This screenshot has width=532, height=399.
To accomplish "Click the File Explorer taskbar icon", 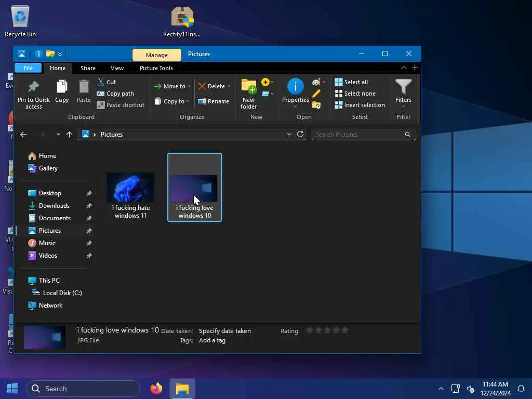I will (182, 389).
